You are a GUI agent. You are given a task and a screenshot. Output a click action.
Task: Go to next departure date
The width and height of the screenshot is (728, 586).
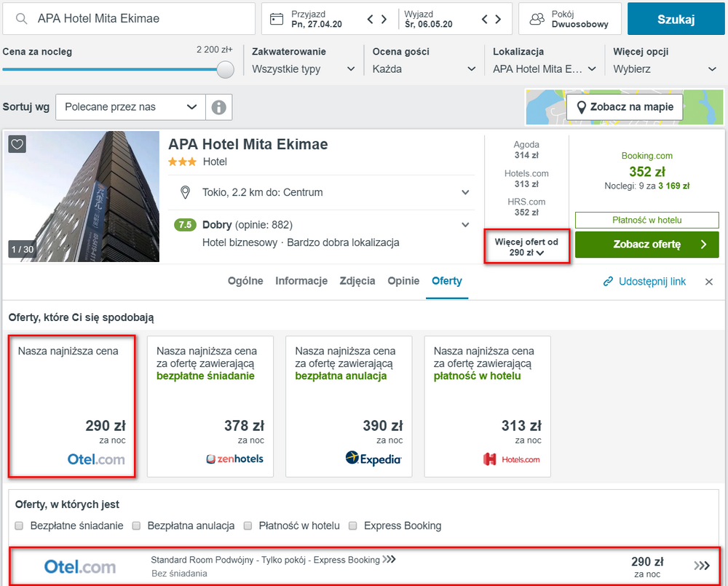498,19
